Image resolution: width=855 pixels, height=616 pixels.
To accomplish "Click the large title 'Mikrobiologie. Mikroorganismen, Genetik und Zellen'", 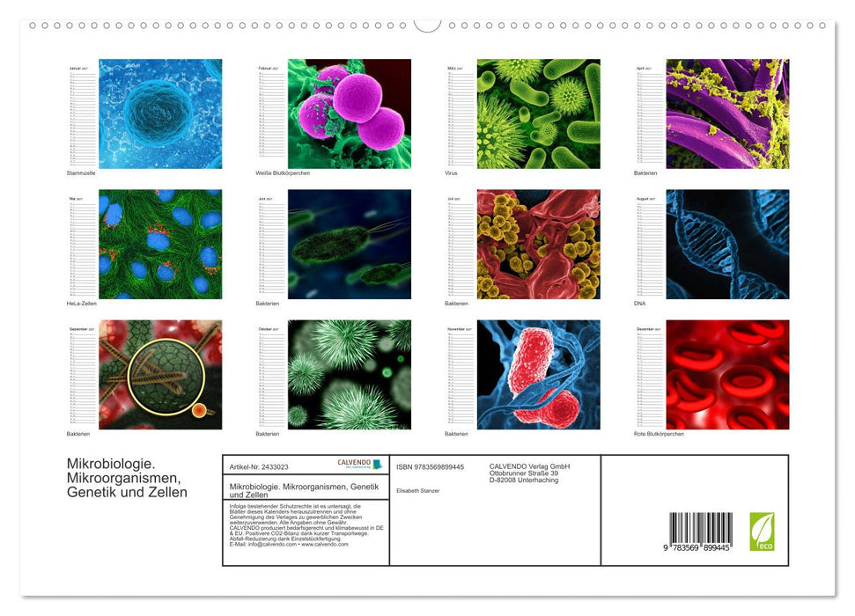I will tap(127, 478).
